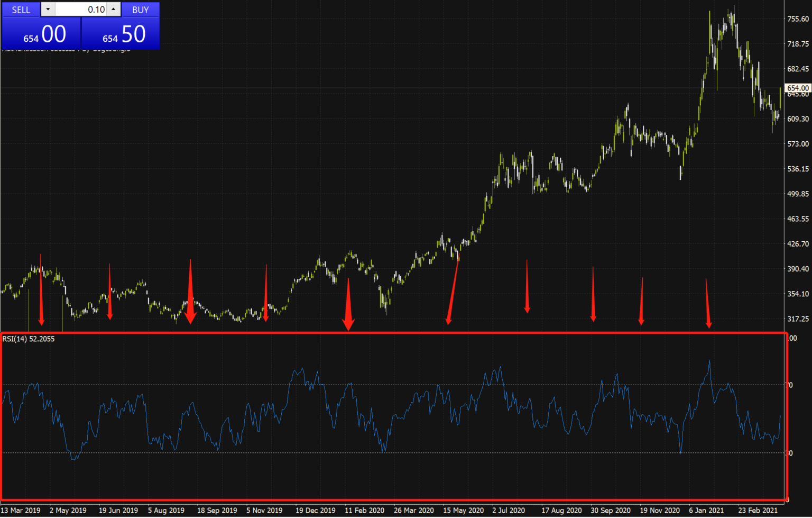The height and width of the screenshot is (518, 812).
Task: Click the 755.60 price scale label
Action: pos(798,19)
